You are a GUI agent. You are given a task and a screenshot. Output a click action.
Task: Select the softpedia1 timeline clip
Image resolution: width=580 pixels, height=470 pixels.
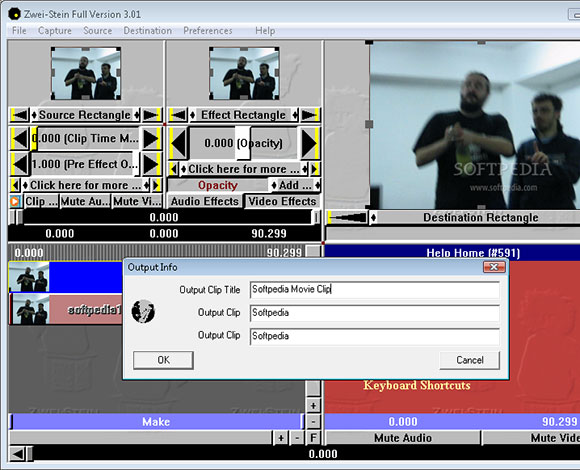coord(67,309)
